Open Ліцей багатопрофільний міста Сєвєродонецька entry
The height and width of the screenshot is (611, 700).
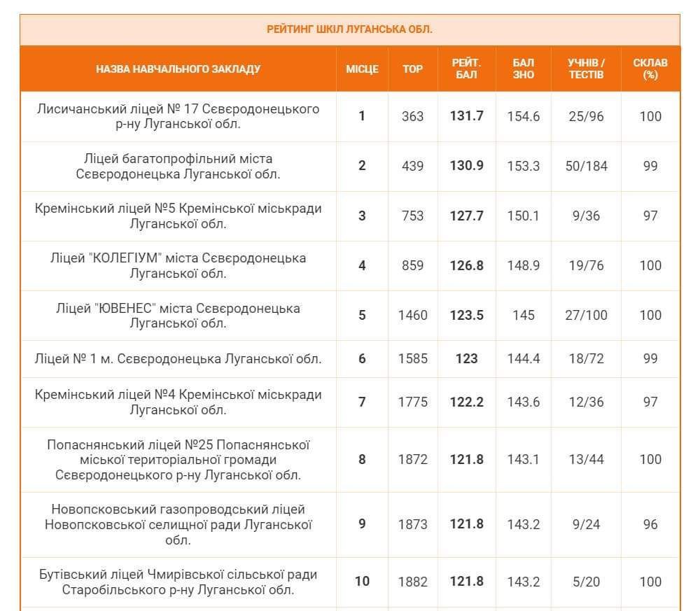[178, 166]
